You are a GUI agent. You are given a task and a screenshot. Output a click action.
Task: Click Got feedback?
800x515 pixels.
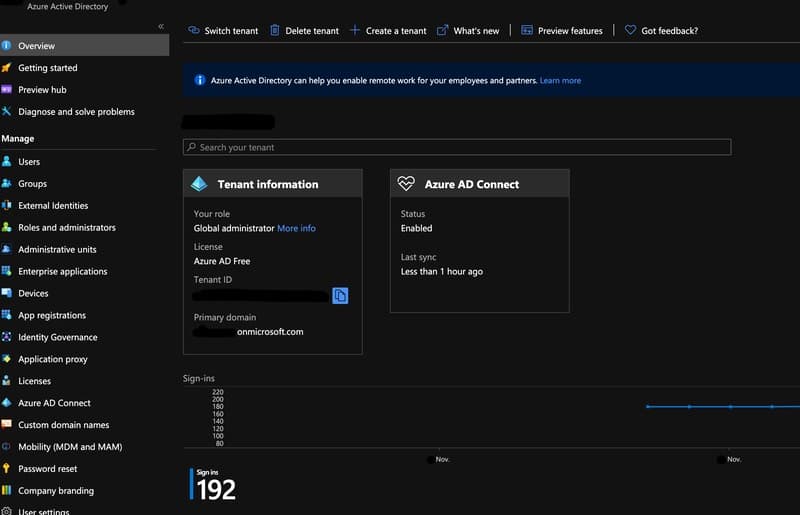coord(662,31)
